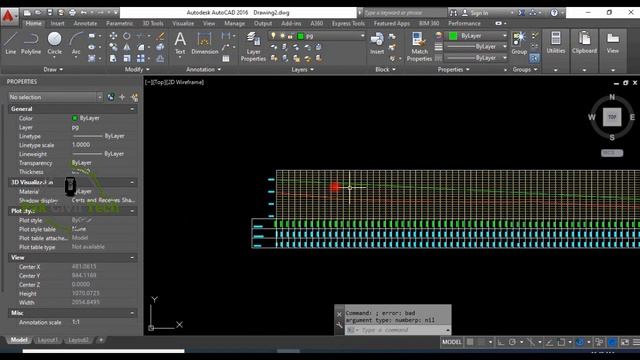Toggle the layer freeze sun icon
The height and width of the screenshot is (360, 640).
[x=282, y=36]
